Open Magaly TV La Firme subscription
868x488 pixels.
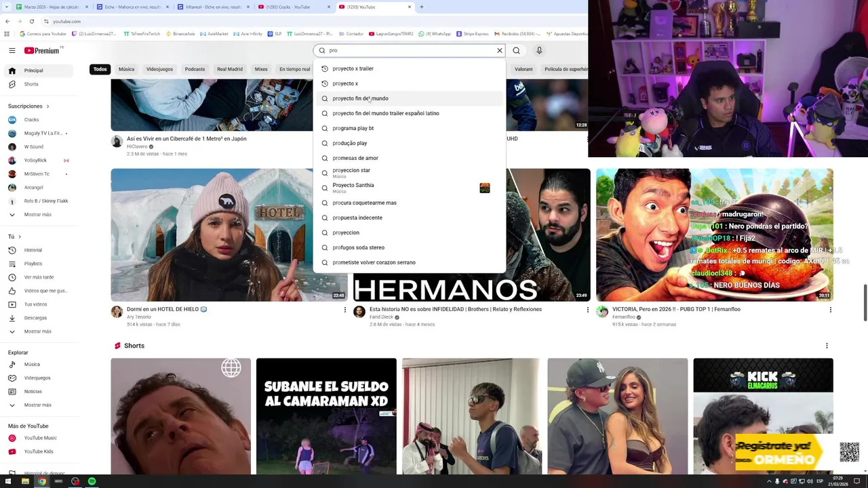pos(37,134)
